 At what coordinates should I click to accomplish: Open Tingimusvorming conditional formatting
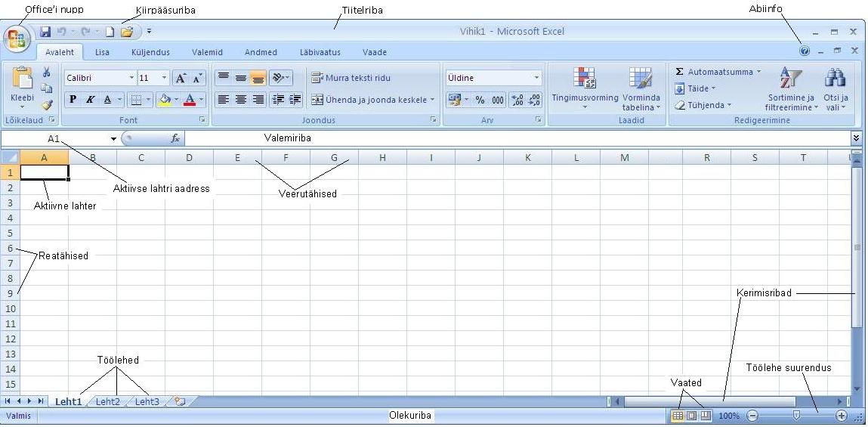coord(585,88)
